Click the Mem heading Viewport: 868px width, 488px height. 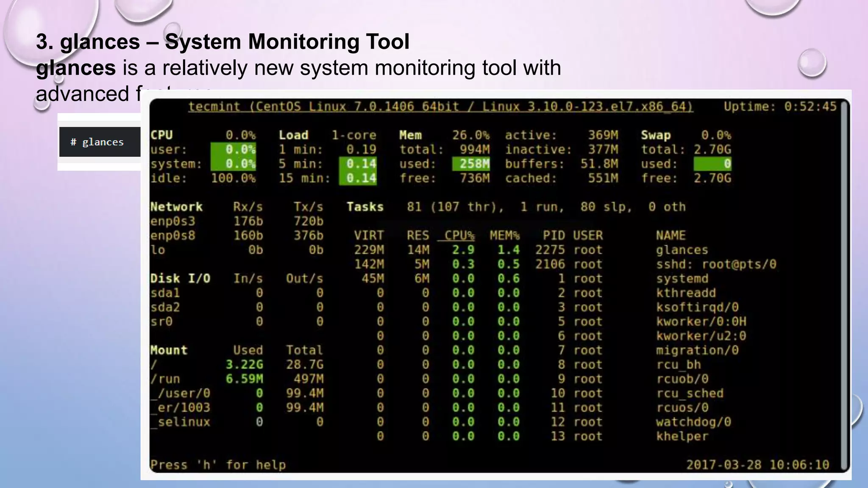(x=410, y=135)
